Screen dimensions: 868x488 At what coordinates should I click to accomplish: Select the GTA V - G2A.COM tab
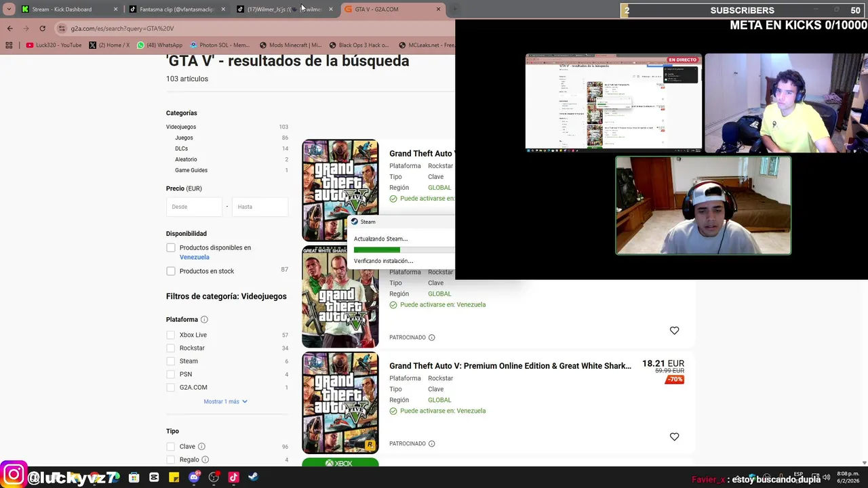tap(393, 9)
